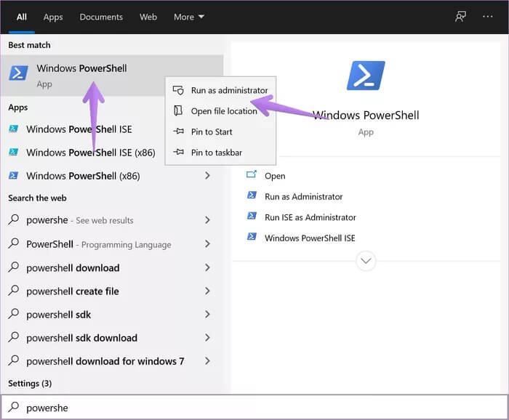Screen dimensions: 509x420
Task: Click the file icon beside Open file location
Action: click(x=178, y=110)
